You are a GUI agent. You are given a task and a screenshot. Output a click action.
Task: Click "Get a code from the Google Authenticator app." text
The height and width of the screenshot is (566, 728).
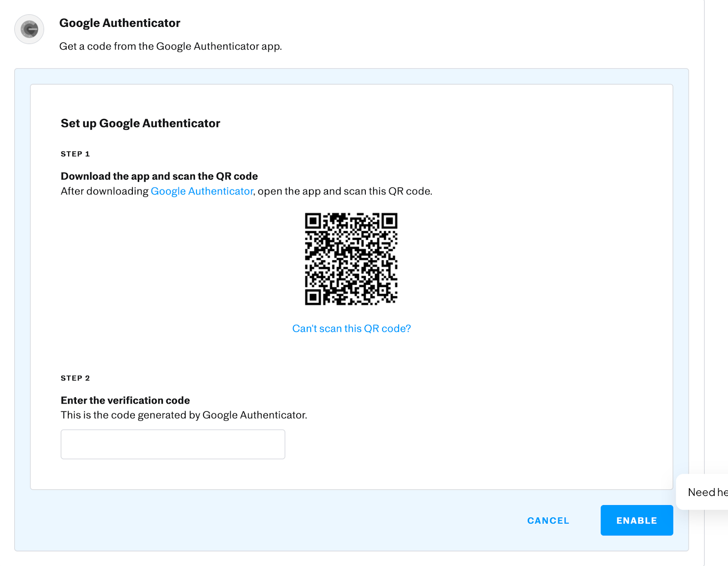[171, 46]
